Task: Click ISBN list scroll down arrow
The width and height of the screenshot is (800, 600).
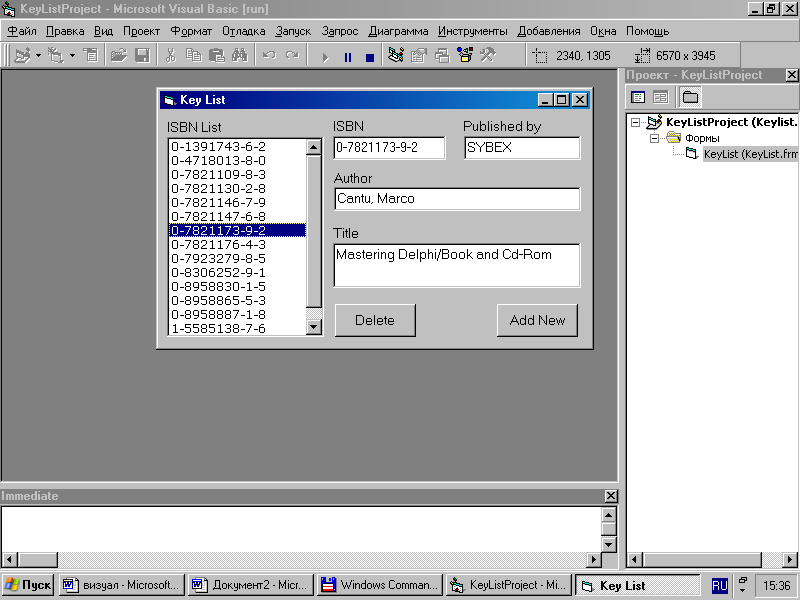Action: tap(313, 327)
